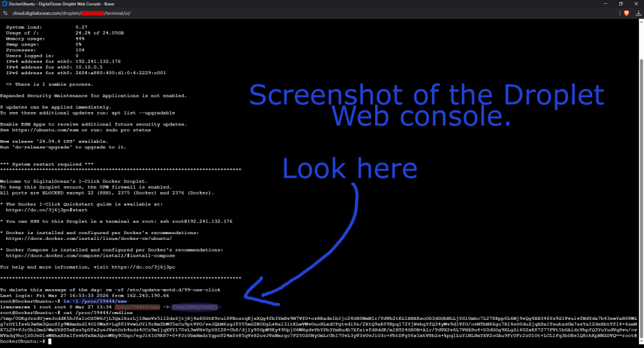The width and height of the screenshot is (644, 348).
Task: Click the 'There is 1 zombie process' line
Action: point(49,84)
